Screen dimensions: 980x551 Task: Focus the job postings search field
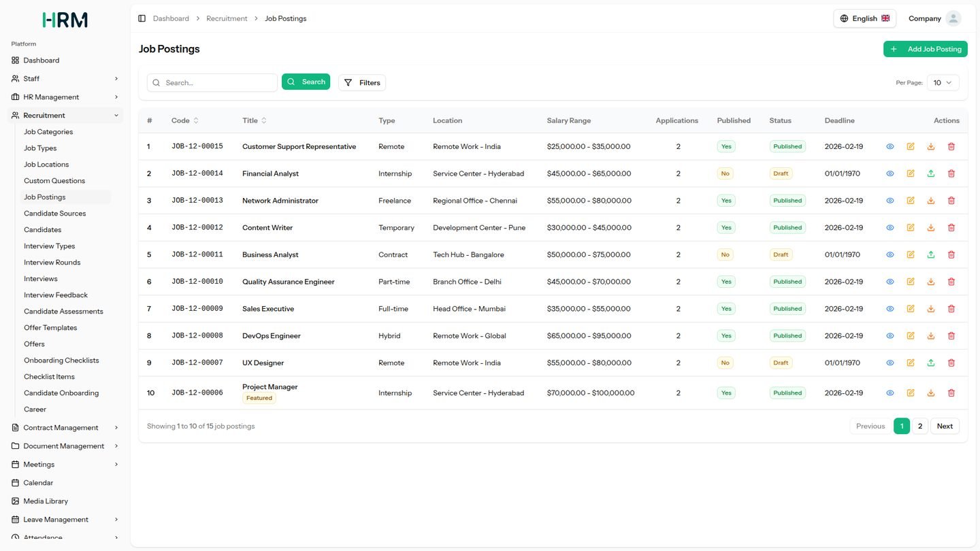coord(212,83)
